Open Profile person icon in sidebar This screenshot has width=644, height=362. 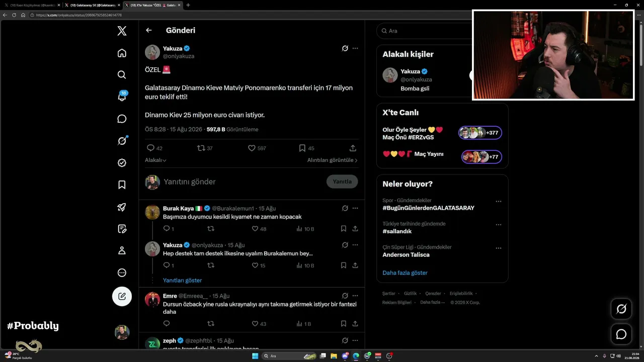click(x=122, y=251)
